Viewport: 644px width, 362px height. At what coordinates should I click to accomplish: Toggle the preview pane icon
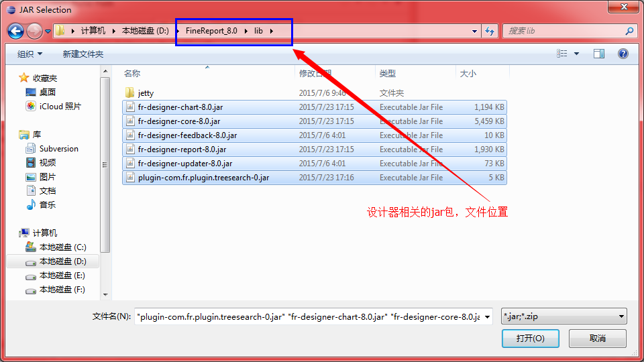pyautogui.click(x=599, y=54)
